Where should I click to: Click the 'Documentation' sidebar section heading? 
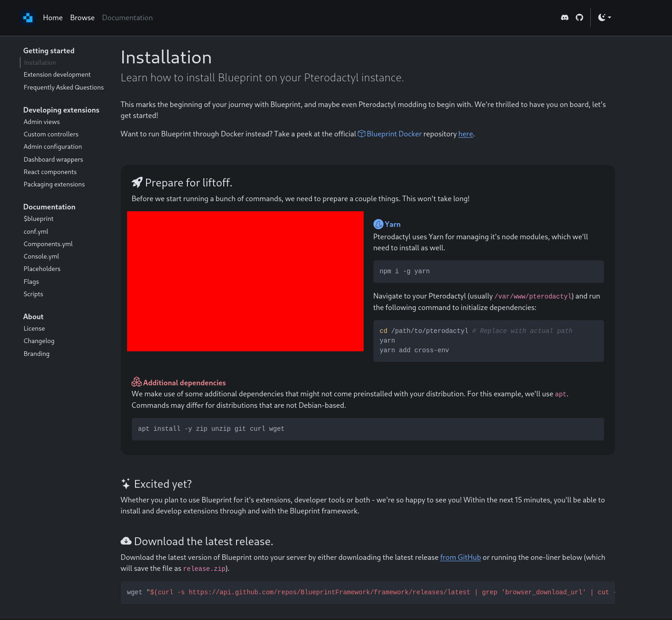[49, 207]
